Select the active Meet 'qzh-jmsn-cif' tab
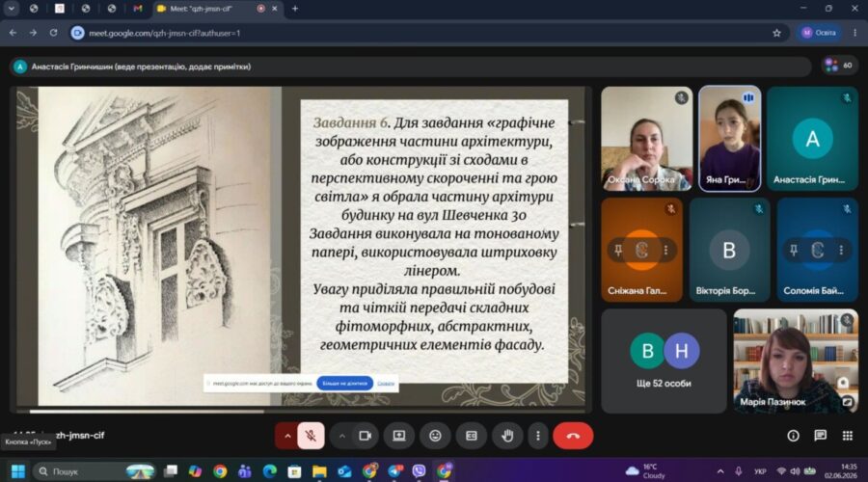Image resolution: width=868 pixels, height=482 pixels. (216, 9)
